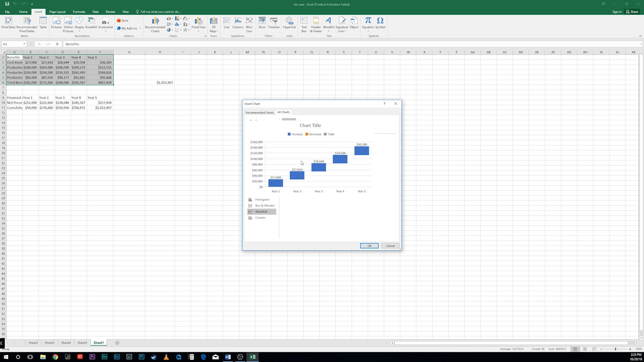Open the Recommended Charts dialog tab

(260, 113)
